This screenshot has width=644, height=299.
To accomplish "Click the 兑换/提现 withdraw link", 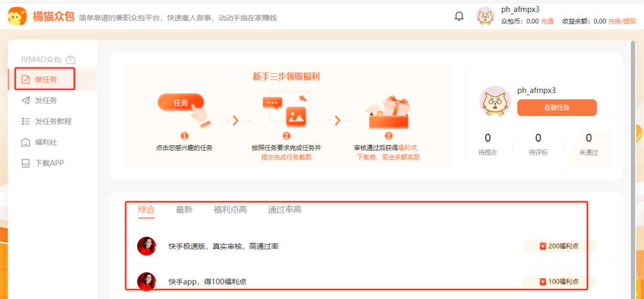I will [x=621, y=21].
